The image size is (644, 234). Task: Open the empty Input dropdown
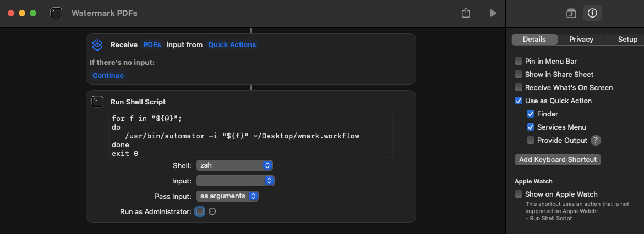[235, 181]
